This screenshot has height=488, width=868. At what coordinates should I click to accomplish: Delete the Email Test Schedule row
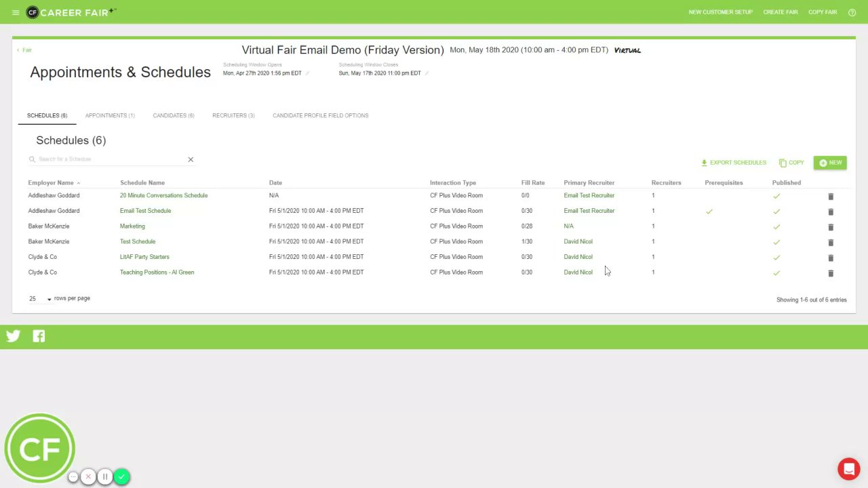point(831,211)
